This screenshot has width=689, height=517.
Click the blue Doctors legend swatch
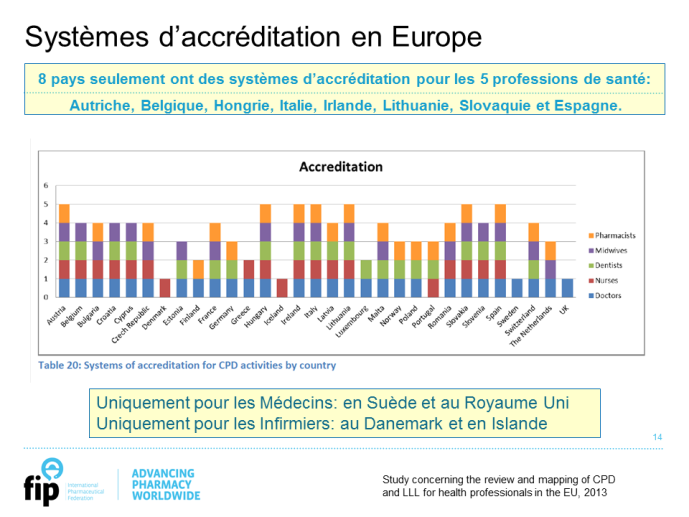click(x=591, y=296)
